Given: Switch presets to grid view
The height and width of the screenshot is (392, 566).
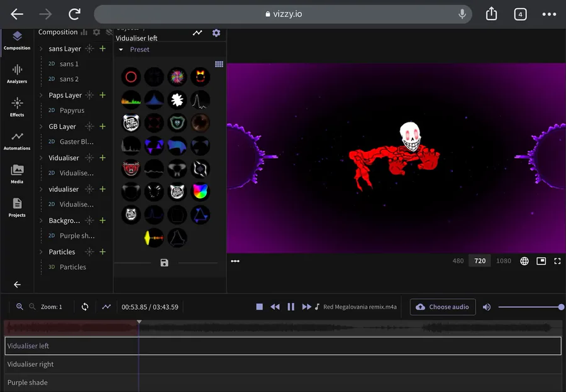Looking at the screenshot, I should click(219, 64).
